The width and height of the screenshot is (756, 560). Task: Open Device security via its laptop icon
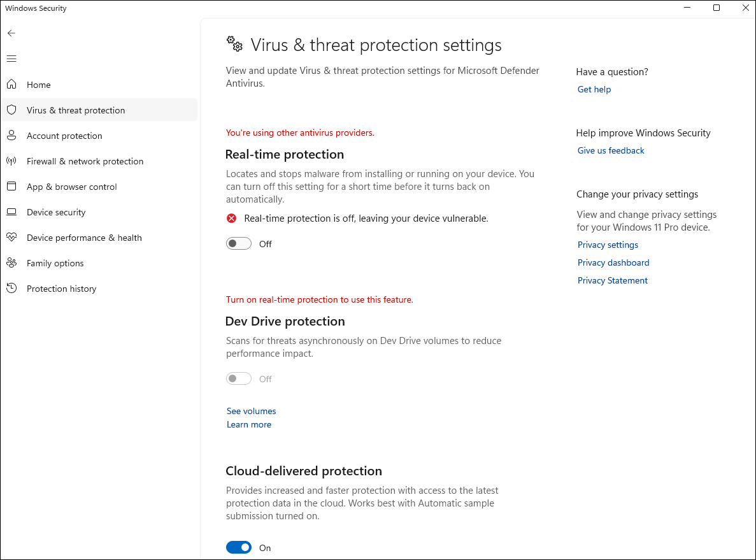click(x=11, y=212)
